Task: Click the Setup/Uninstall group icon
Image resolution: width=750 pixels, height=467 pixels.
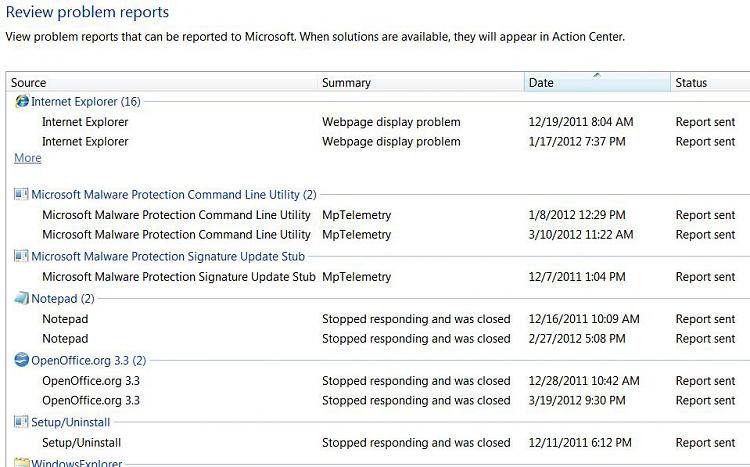Action: click(21, 422)
